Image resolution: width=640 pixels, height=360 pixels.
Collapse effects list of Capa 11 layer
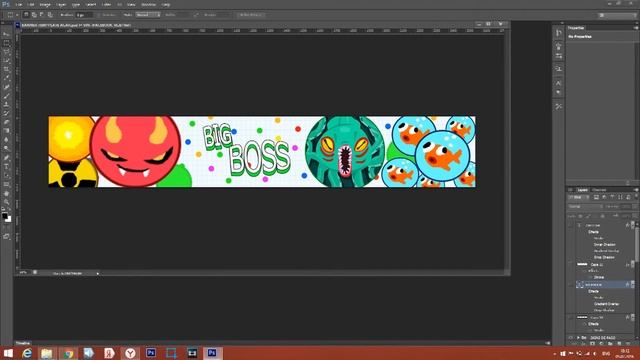[x=632, y=264]
